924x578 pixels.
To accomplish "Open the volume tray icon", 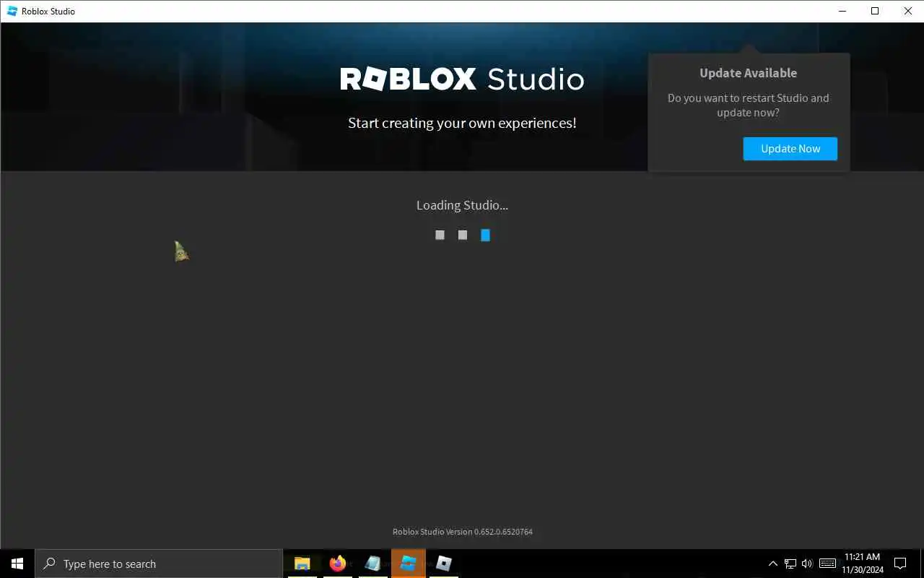I will coord(807,564).
